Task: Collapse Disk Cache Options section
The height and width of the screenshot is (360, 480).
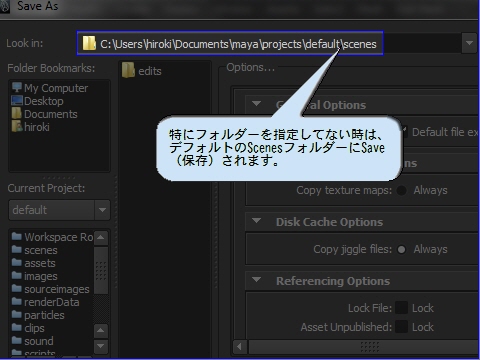Action: 256,221
